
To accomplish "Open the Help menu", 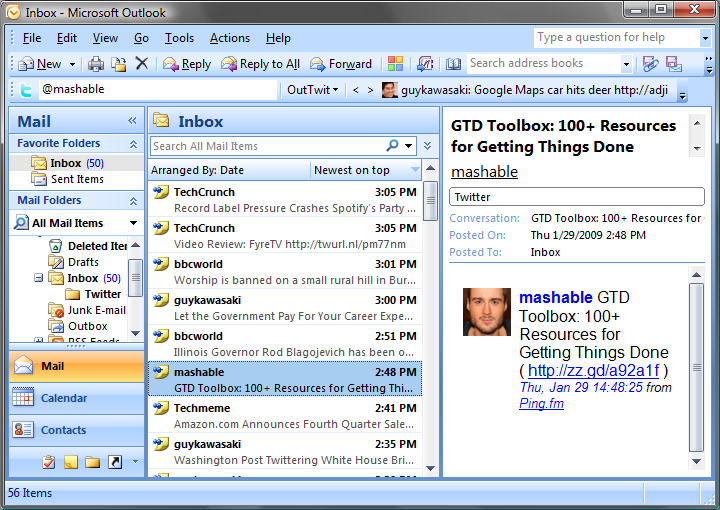I will (278, 38).
